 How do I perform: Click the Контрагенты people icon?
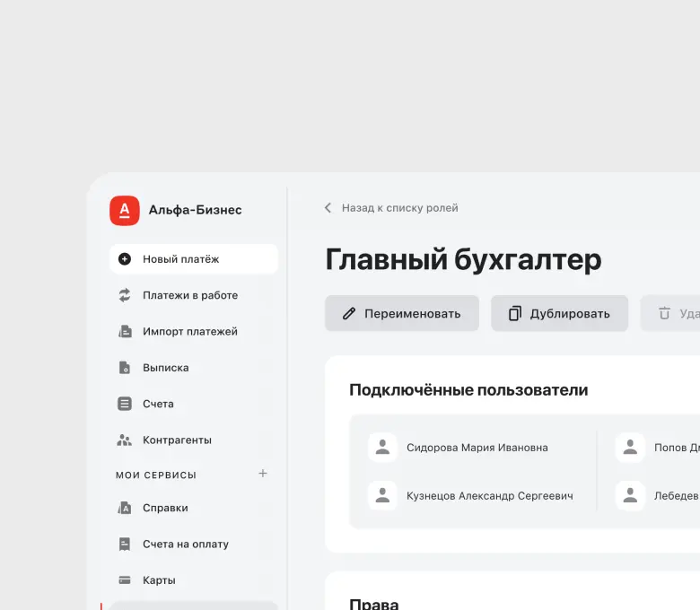(125, 440)
